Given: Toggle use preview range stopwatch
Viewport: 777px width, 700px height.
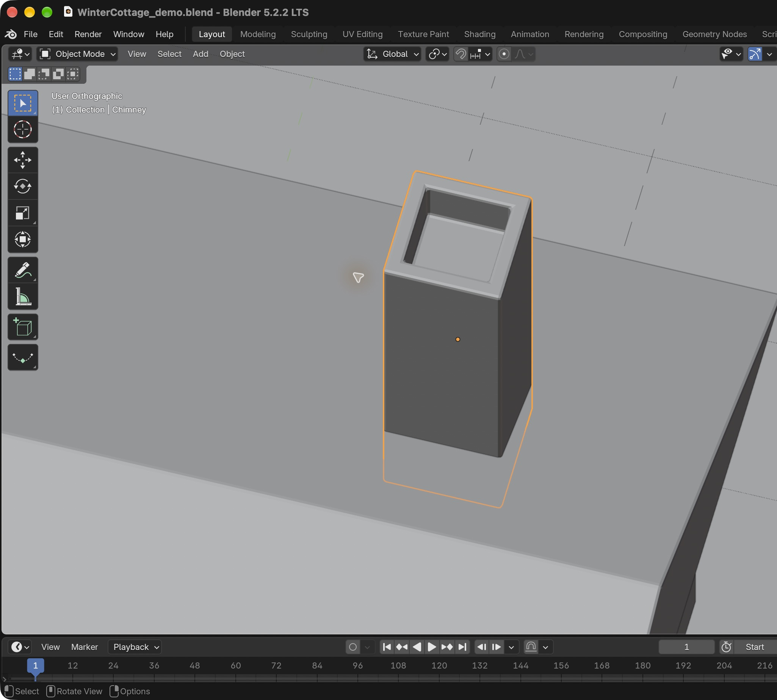Looking at the screenshot, I should point(726,647).
